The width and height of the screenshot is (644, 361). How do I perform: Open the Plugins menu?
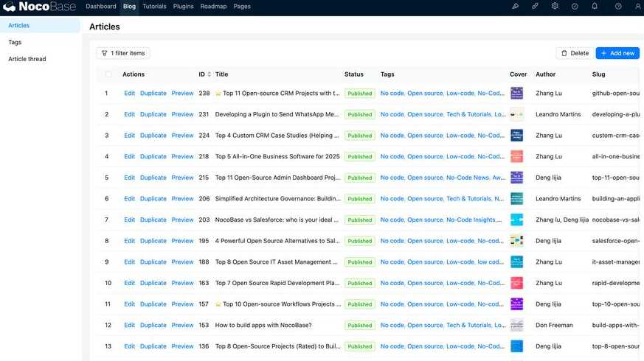point(183,7)
